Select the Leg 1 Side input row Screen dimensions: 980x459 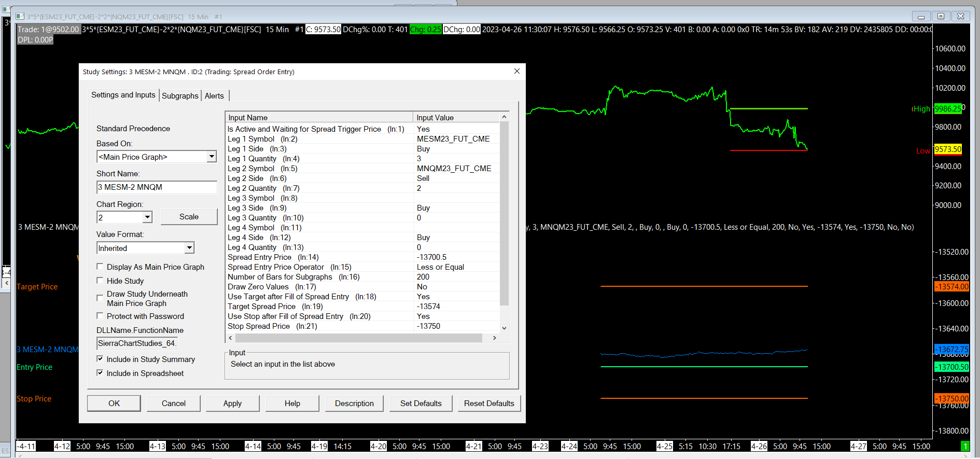[x=363, y=149]
